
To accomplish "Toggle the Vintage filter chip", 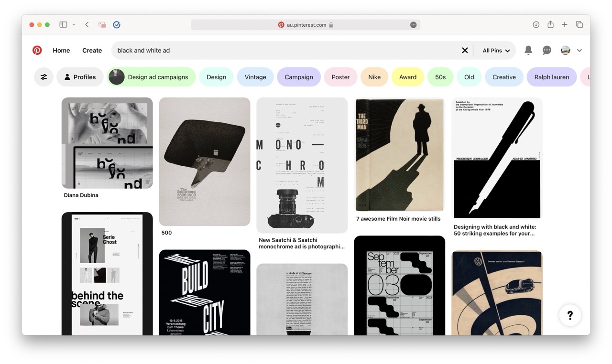I will coord(255,77).
